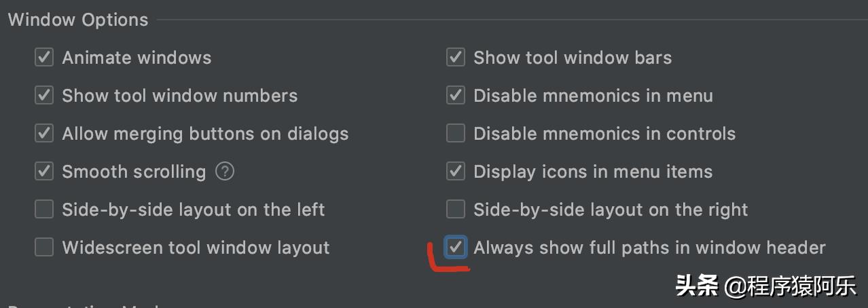Click the Disable mnemonics in controls label

pos(604,134)
